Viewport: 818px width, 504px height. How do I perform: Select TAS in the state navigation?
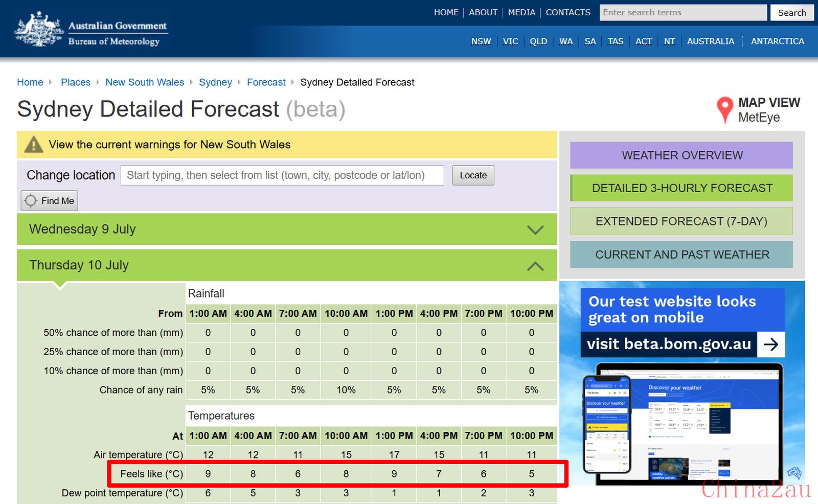pos(616,41)
